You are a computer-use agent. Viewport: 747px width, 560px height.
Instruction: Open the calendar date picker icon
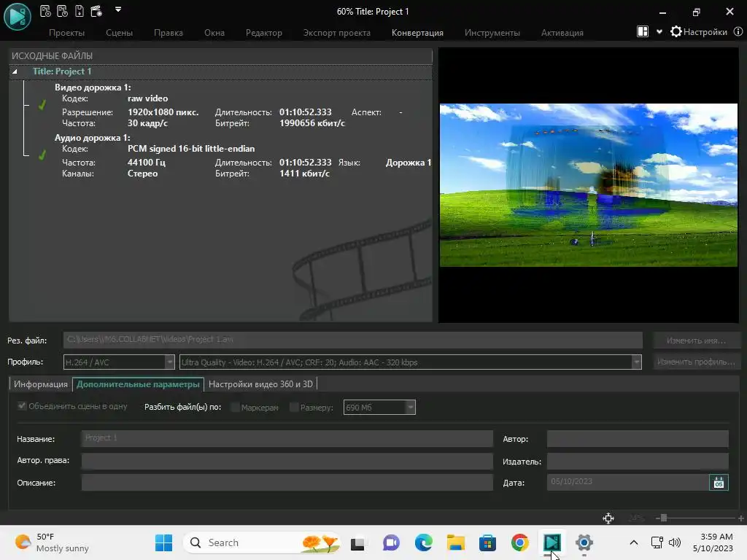[x=719, y=483]
